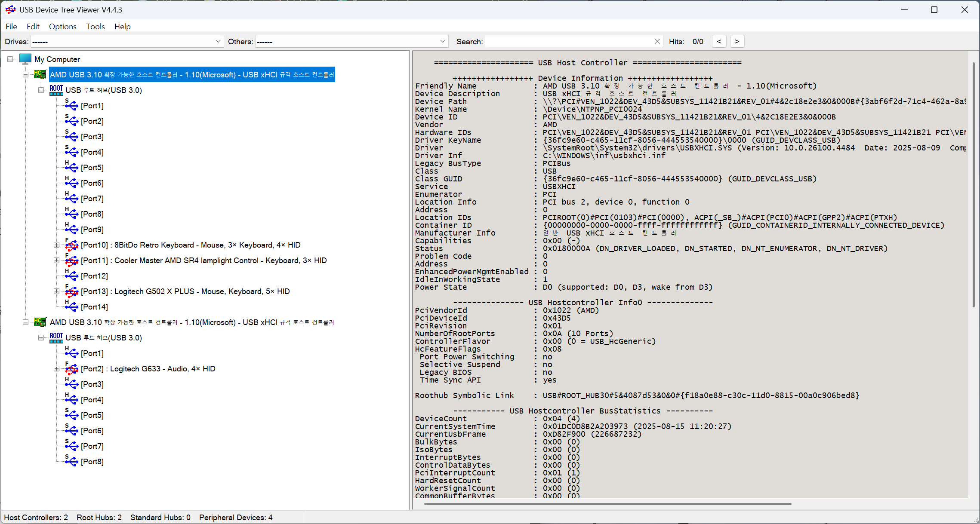Select [Port7] under the second root hub
The height and width of the screenshot is (524, 980).
(x=92, y=446)
